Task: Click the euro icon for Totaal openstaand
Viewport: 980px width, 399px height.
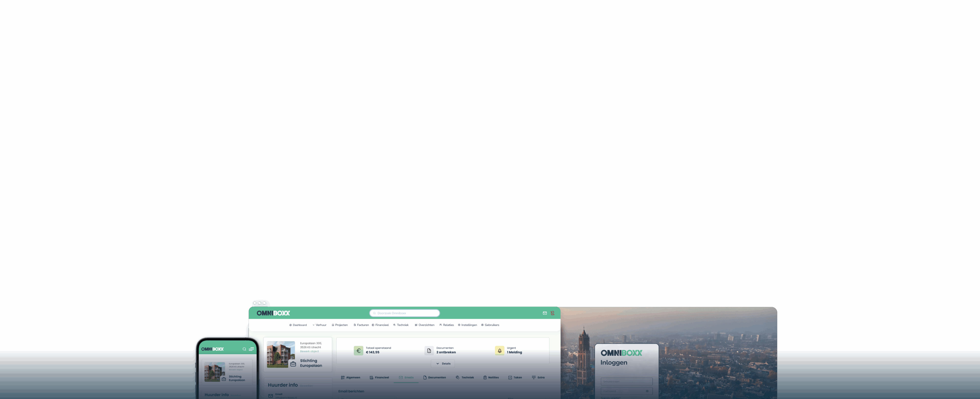Action: click(x=358, y=351)
